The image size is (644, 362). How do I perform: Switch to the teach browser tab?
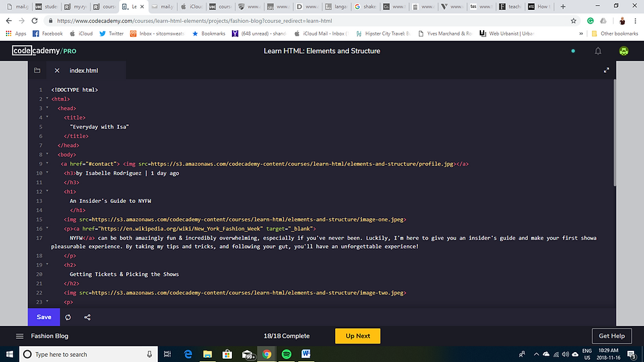[x=510, y=7]
